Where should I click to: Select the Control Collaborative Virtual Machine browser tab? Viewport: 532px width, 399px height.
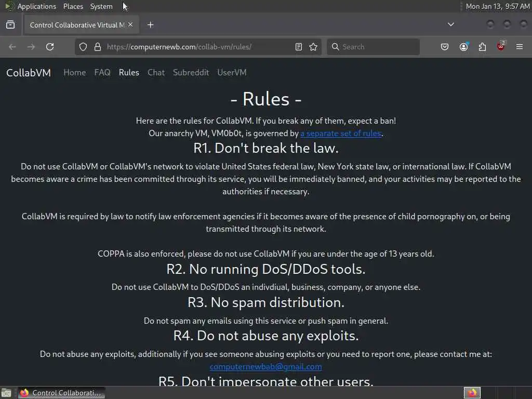81,25
